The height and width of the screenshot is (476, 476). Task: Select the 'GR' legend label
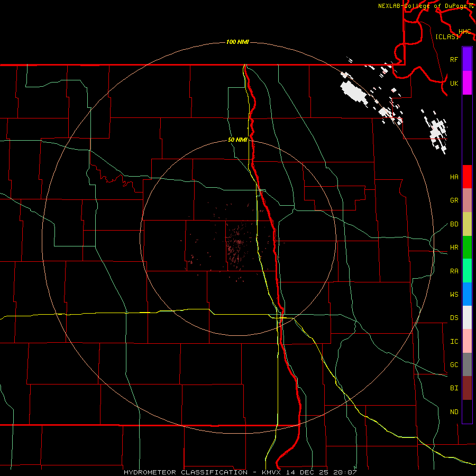pos(454,200)
